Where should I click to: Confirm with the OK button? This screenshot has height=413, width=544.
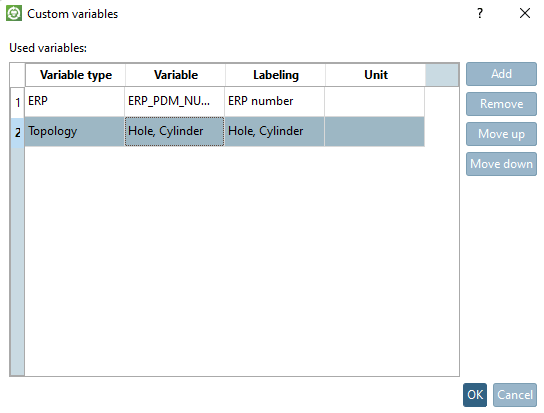(x=475, y=395)
